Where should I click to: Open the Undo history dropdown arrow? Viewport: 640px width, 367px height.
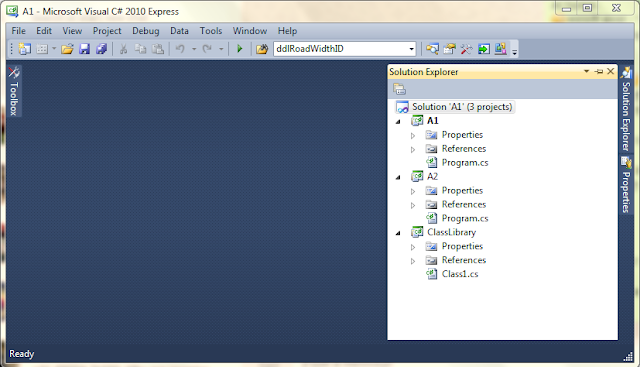(x=194, y=49)
